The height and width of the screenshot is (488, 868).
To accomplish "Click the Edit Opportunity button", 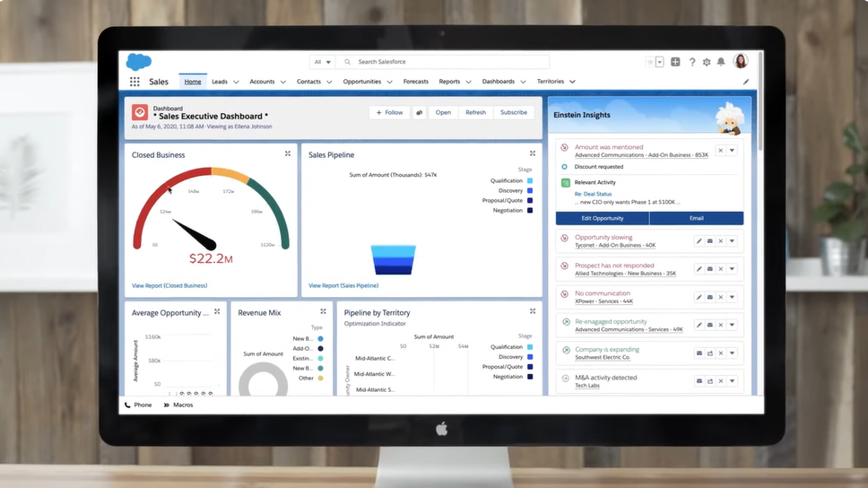I will (x=603, y=218).
